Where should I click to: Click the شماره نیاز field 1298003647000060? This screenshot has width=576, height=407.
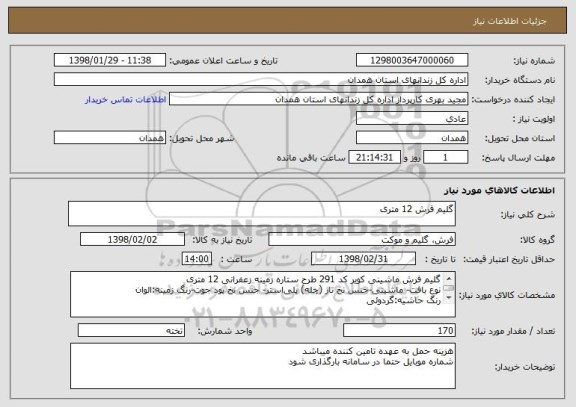coord(412,60)
